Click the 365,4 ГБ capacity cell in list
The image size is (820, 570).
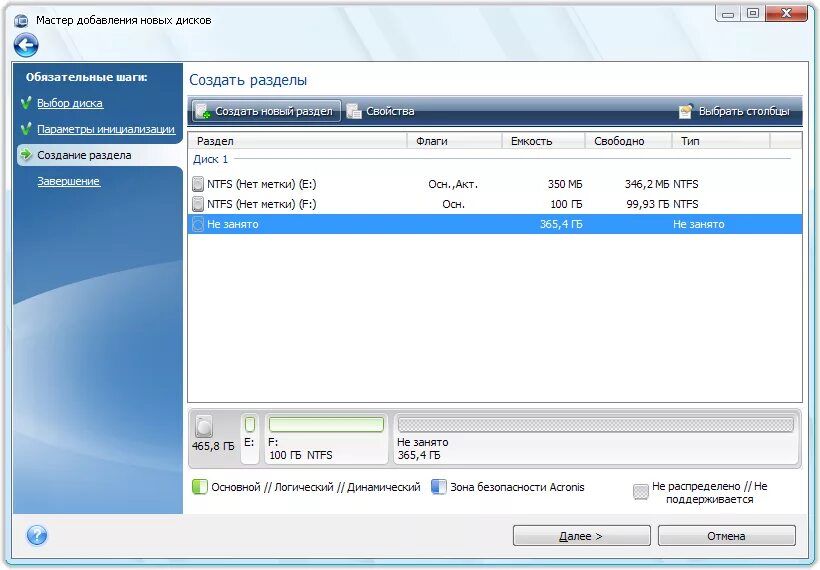click(x=561, y=224)
